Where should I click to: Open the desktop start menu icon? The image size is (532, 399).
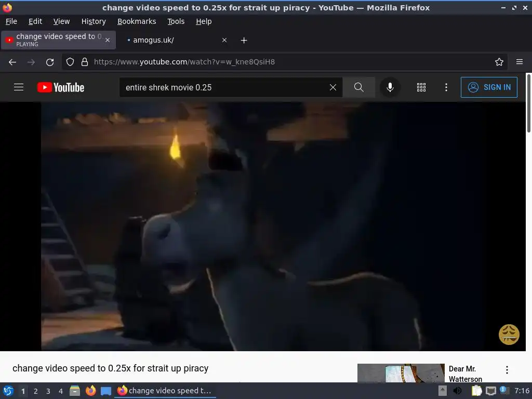pos(8,391)
